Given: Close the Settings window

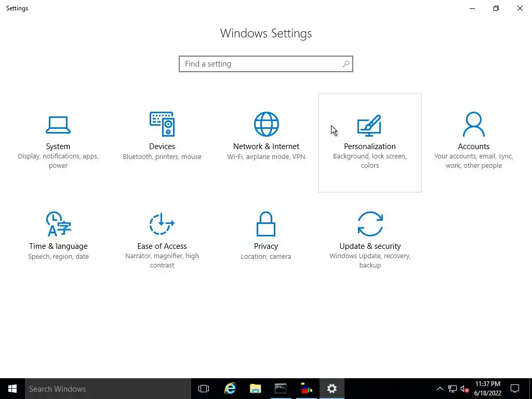Looking at the screenshot, I should (x=520, y=8).
